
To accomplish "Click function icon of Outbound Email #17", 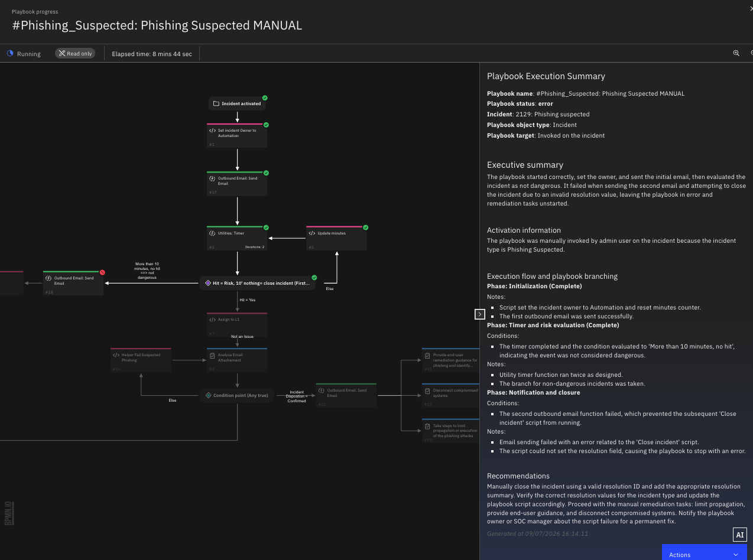I will 213,178.
